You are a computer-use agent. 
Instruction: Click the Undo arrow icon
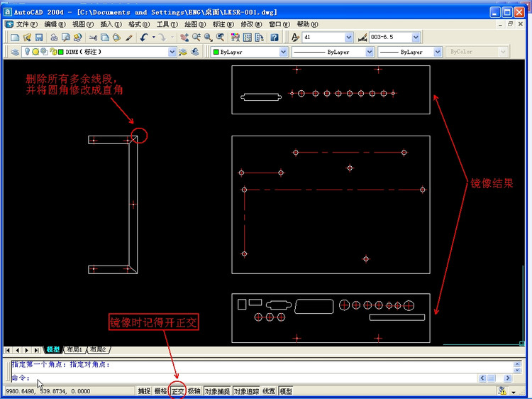coord(144,38)
